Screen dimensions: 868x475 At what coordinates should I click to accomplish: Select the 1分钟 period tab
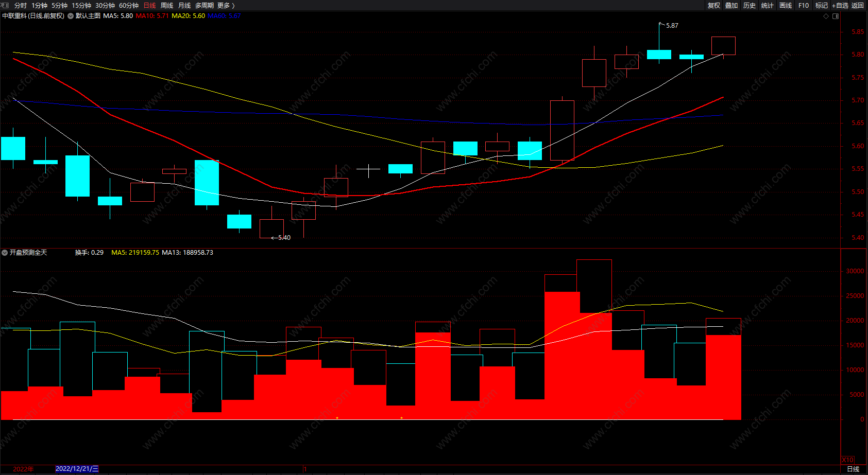(39, 5)
